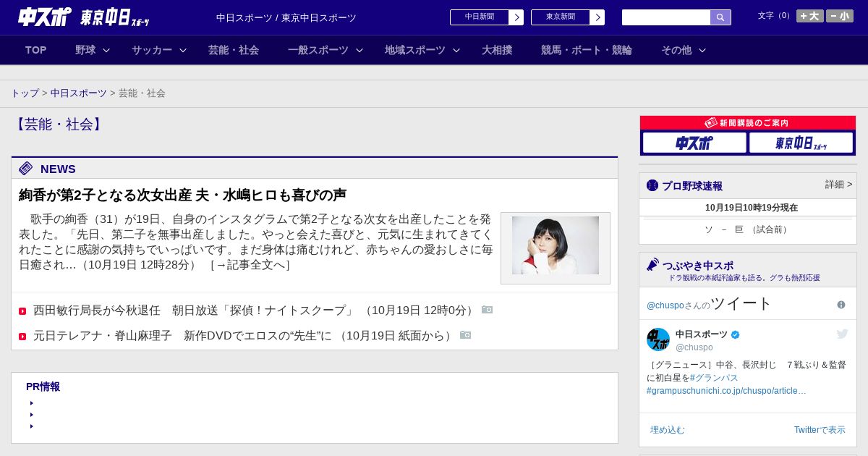Image resolution: width=868 pixels, height=456 pixels.
Task: Click the 10月19日10時19分現在 timestamp text
Action: click(x=752, y=208)
